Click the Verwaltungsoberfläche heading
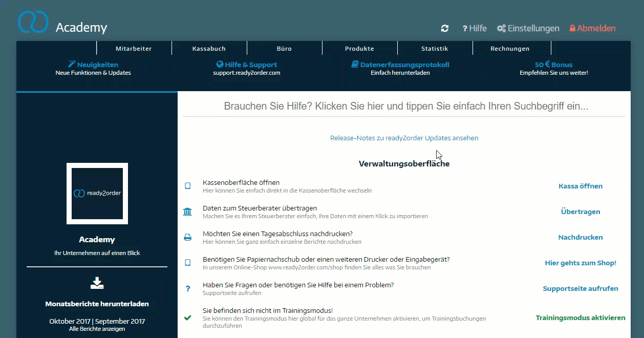This screenshot has height=338, width=644. click(404, 164)
